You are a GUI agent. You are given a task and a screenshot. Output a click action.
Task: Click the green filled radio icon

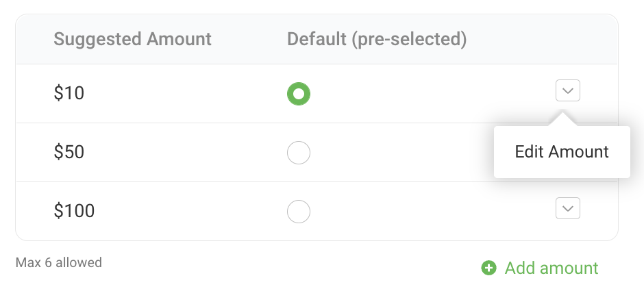tap(299, 94)
